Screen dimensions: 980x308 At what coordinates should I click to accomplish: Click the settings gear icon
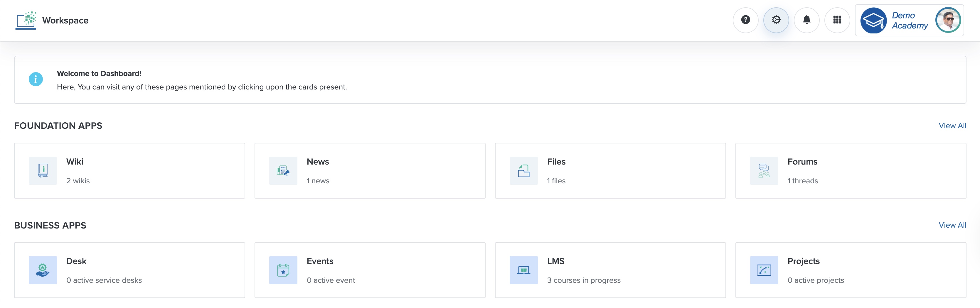click(x=776, y=20)
